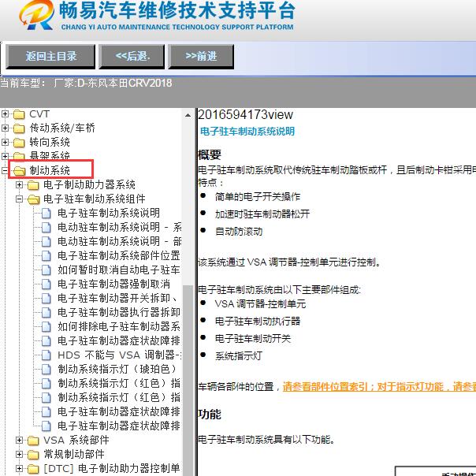This screenshot has height=476, width=476.
Task: Select the 制动系统 tree item
Action: coord(50,170)
